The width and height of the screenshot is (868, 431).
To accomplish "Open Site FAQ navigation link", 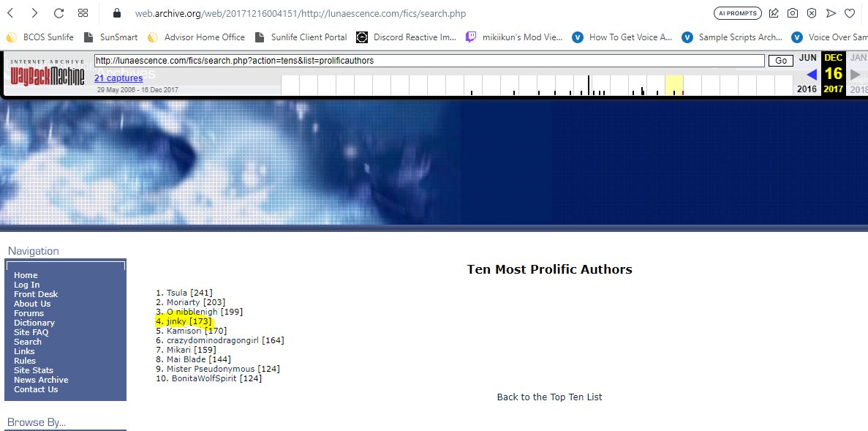I will click(x=31, y=332).
